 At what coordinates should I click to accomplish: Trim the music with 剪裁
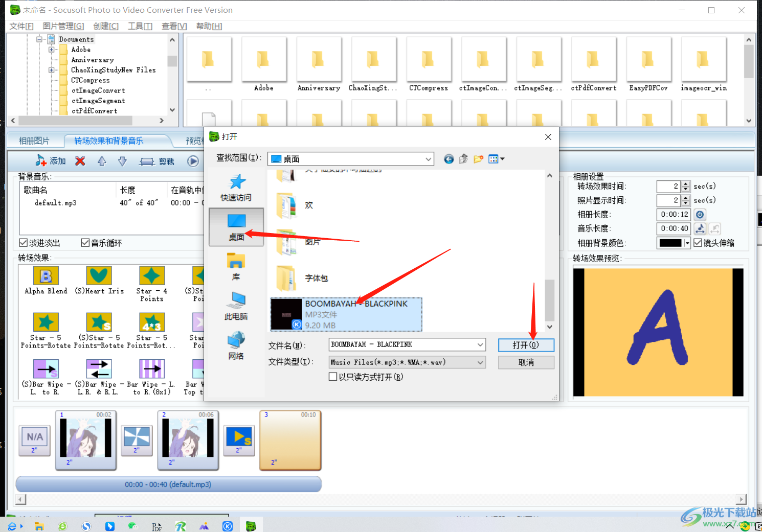[157, 161]
